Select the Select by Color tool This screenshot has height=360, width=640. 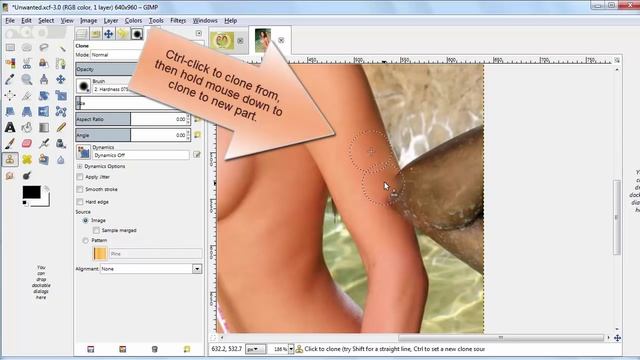pos(10,64)
